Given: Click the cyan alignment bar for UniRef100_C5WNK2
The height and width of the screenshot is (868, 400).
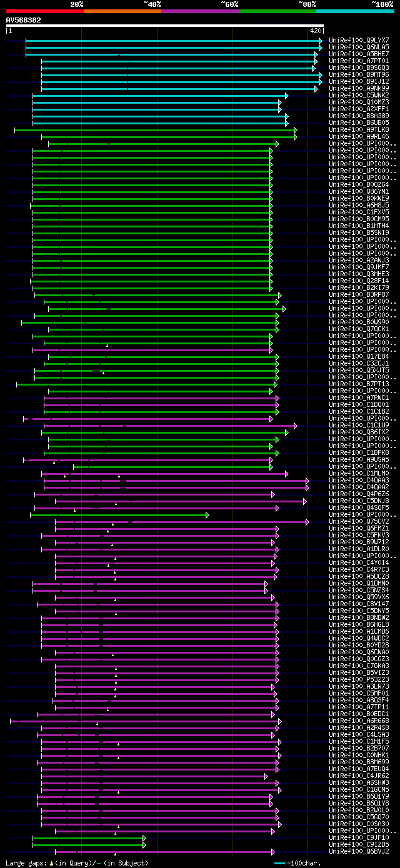Looking at the screenshot, I should point(160,95).
